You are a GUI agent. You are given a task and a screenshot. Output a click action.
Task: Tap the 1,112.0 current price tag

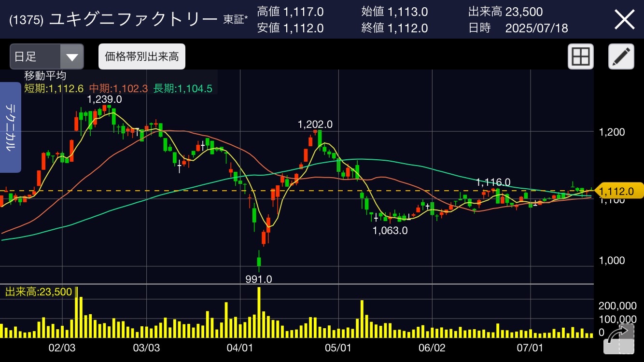click(x=620, y=191)
